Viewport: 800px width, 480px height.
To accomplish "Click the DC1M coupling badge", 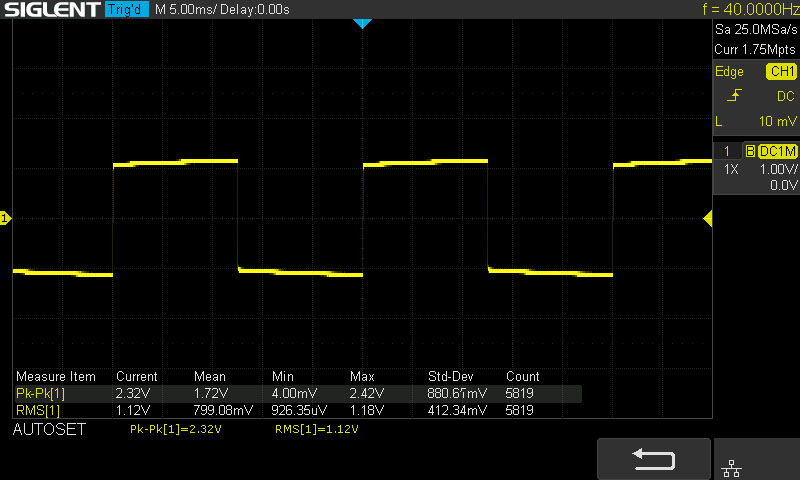I will coord(778,151).
